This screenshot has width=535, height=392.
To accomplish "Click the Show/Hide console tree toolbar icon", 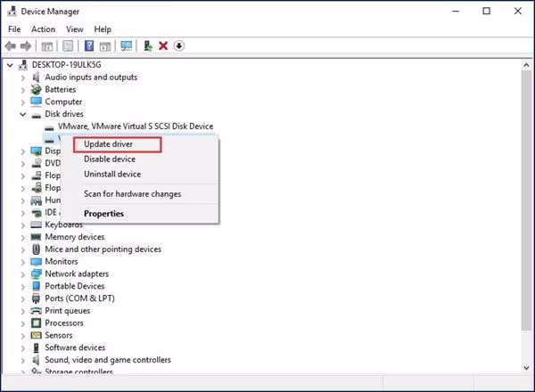I will [x=46, y=46].
